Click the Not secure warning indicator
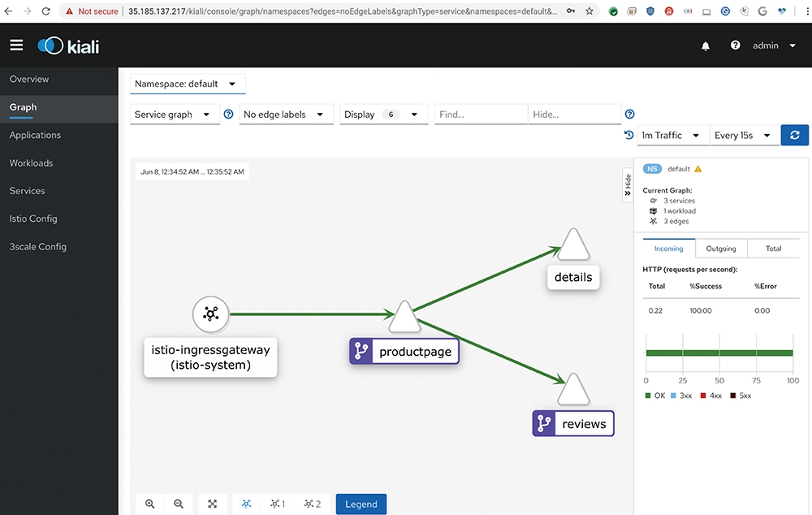This screenshot has width=812, height=515. pos(93,11)
